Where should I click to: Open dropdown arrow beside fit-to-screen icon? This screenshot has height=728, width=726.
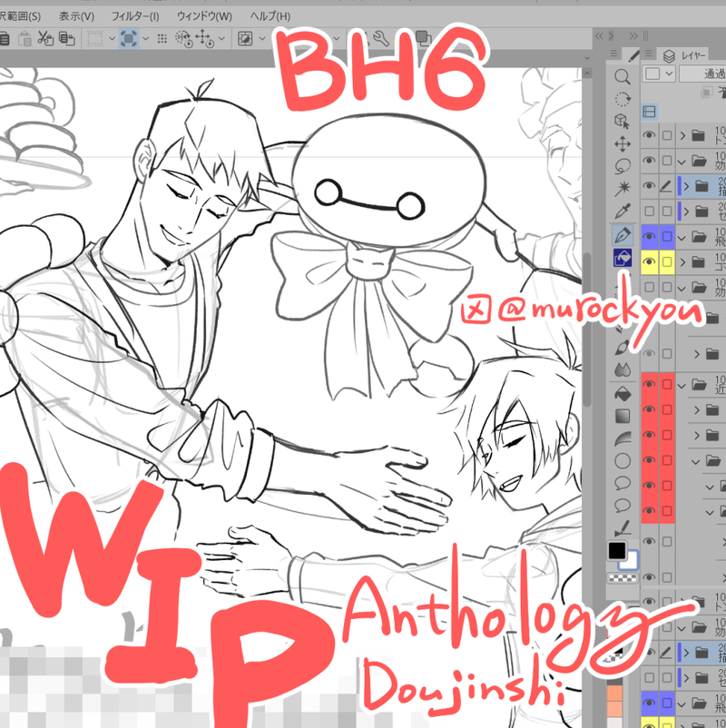click(x=146, y=38)
